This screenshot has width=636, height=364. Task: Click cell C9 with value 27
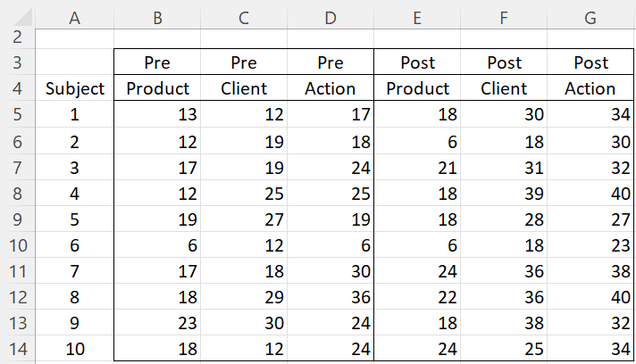coord(244,219)
